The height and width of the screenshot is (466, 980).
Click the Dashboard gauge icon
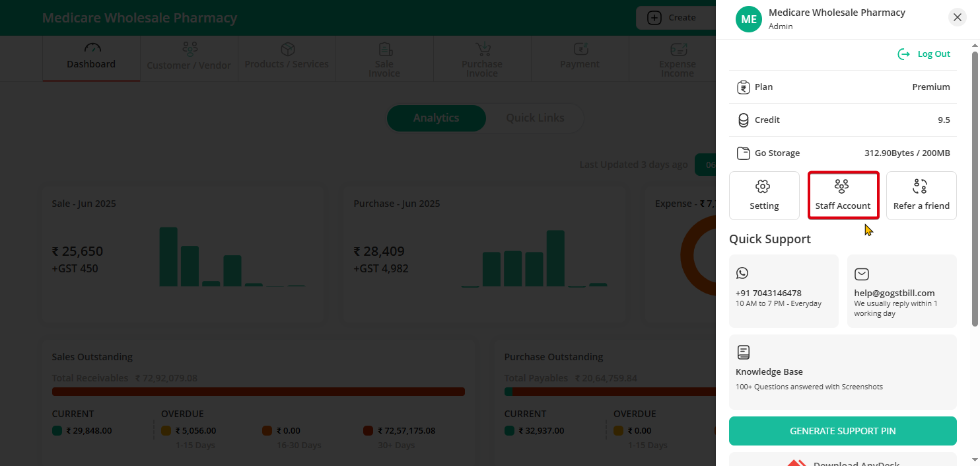[92, 48]
